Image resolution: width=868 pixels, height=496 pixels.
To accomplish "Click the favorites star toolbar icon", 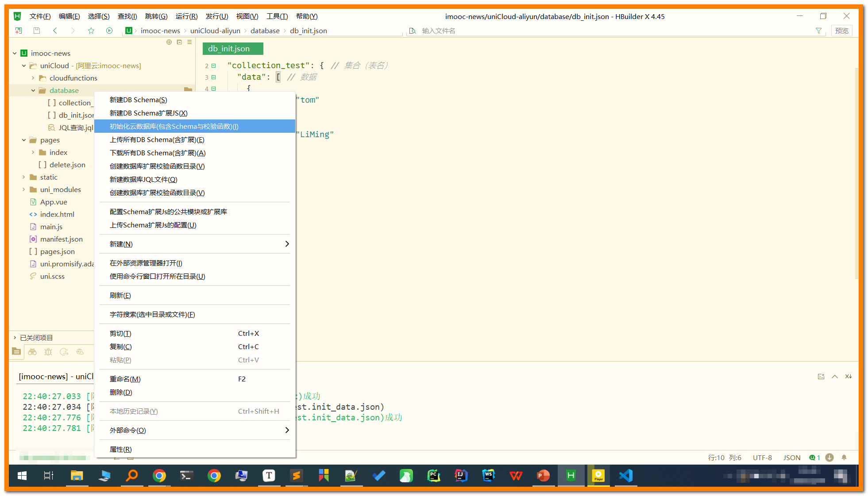I will click(x=91, y=31).
